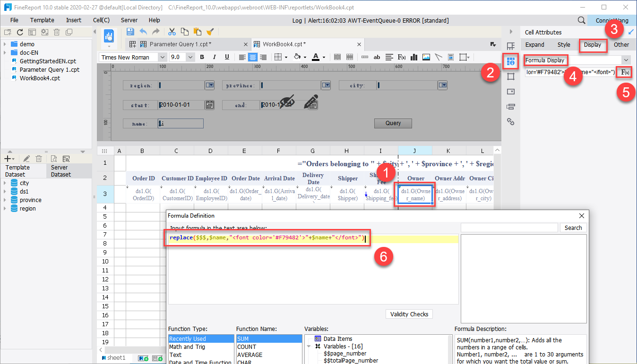
Task: Insert an image using the image toolbar icon
Action: point(426,57)
